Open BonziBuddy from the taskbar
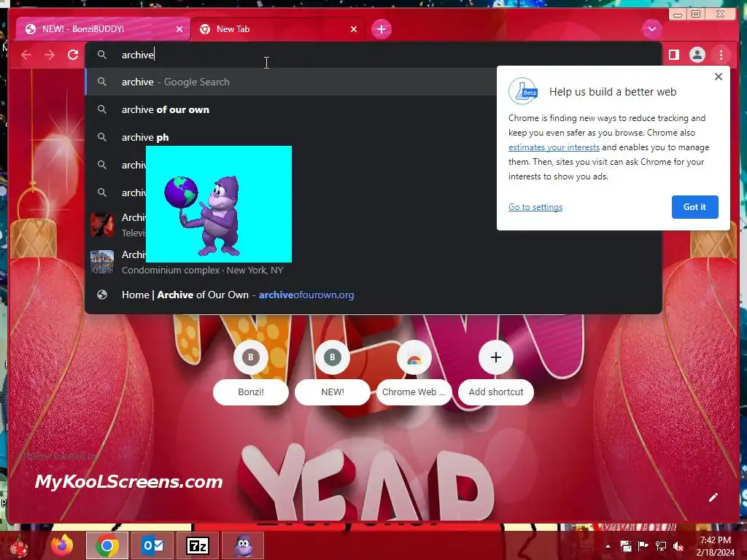This screenshot has height=560, width=747. point(243,545)
